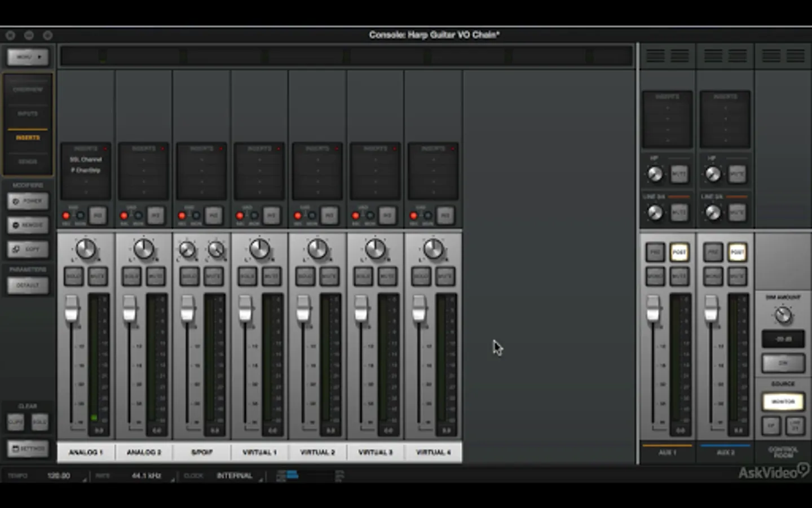Click the LINE 3/4 send knob on Aux 2
The width and height of the screenshot is (812, 508).
[x=713, y=213]
